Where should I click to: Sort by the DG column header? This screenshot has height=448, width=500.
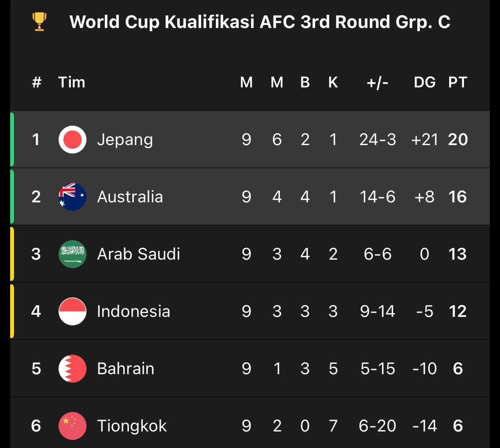coord(425,82)
